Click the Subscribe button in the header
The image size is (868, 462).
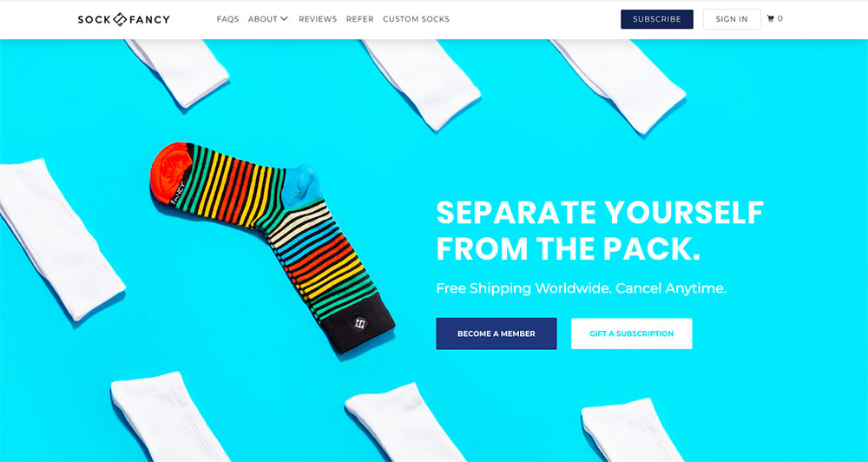click(x=657, y=19)
